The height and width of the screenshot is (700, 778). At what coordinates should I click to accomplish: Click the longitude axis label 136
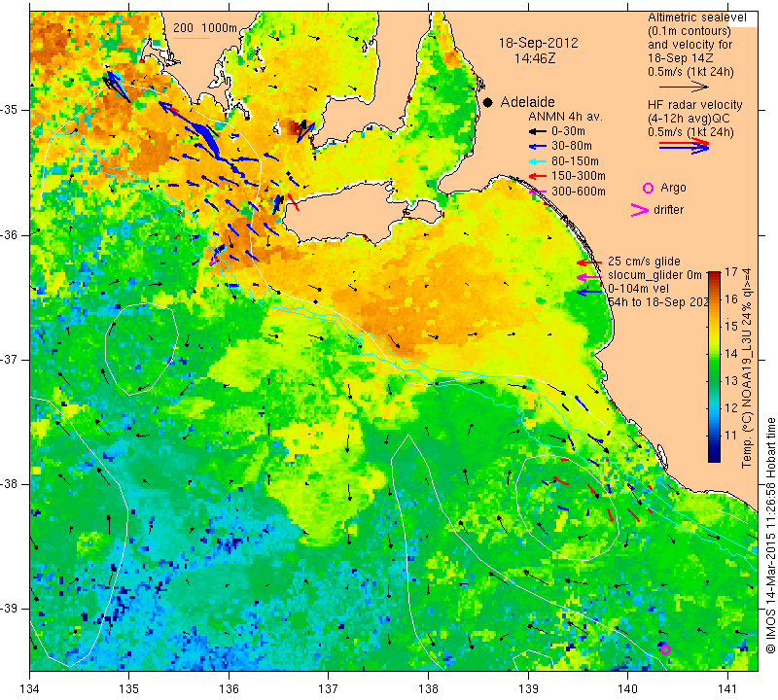[x=229, y=689]
